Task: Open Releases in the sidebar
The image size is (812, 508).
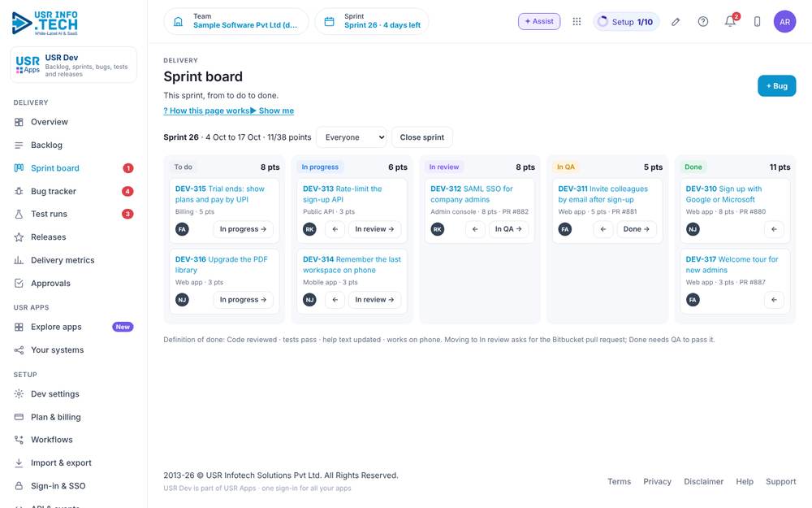Action: tap(74, 237)
